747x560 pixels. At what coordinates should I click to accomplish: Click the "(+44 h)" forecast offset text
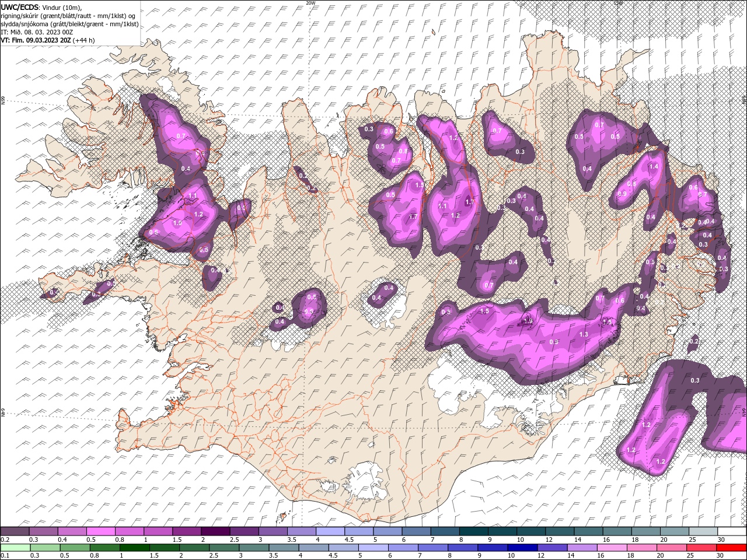tap(85, 40)
